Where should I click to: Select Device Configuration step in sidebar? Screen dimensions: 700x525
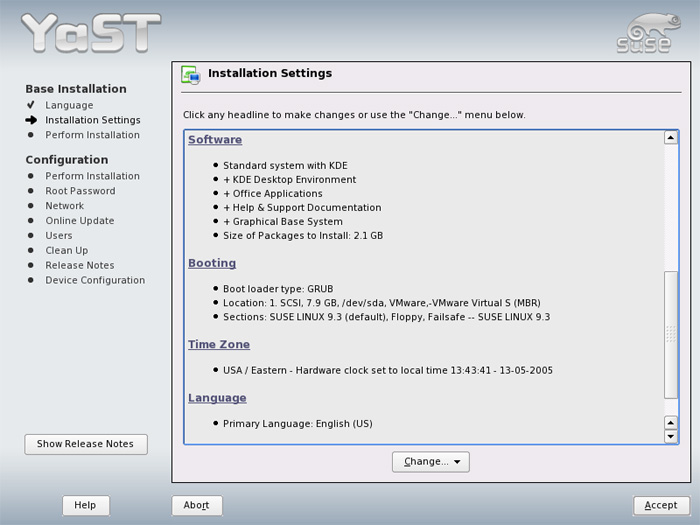(x=95, y=280)
